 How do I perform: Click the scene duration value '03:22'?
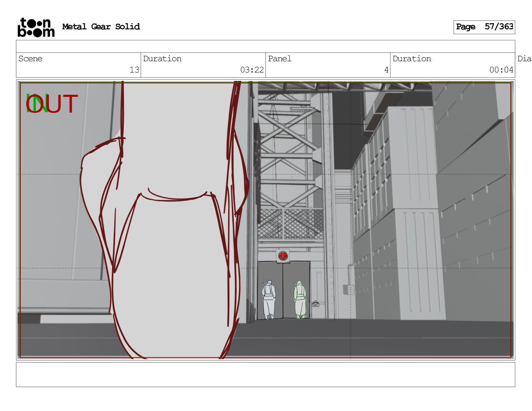252,70
